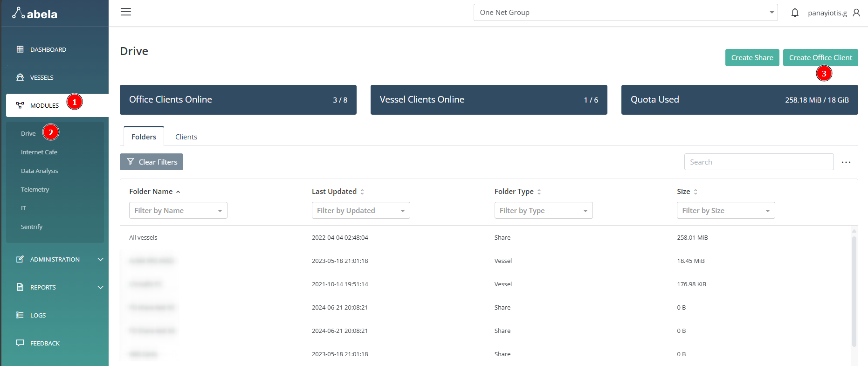This screenshot has height=366, width=868.
Task: Open Telemetry module
Action: tap(35, 189)
